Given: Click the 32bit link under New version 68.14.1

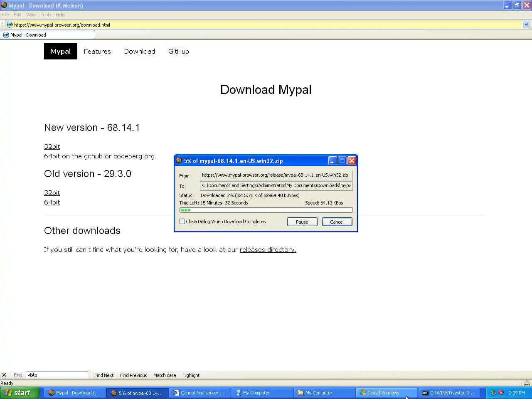Looking at the screenshot, I should click(x=52, y=146).
